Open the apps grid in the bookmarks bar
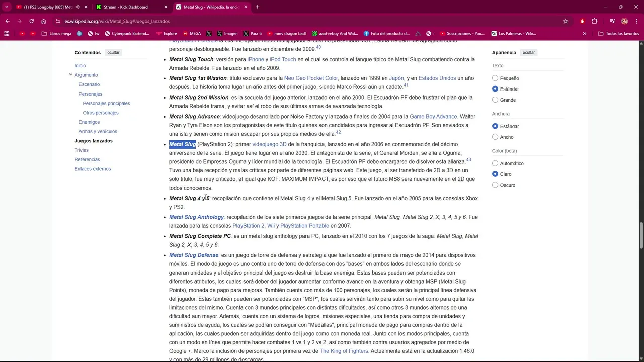This screenshot has width=644, height=362. click(7, 34)
